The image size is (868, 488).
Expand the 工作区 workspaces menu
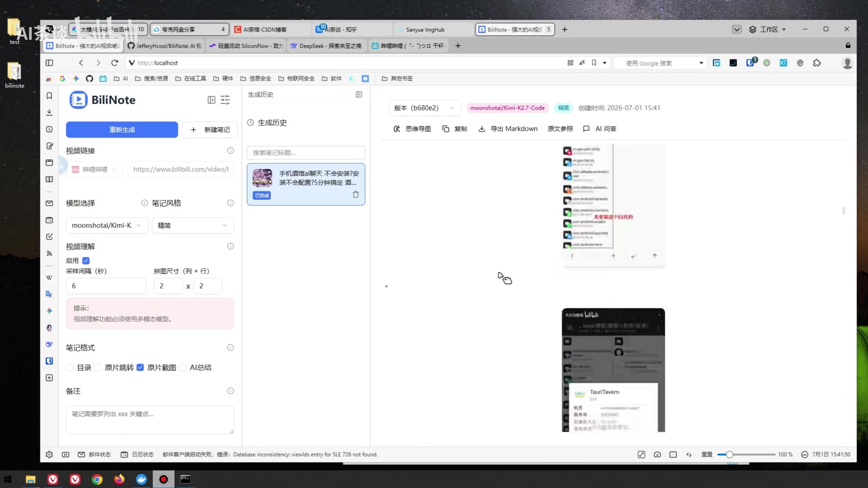coord(768,29)
